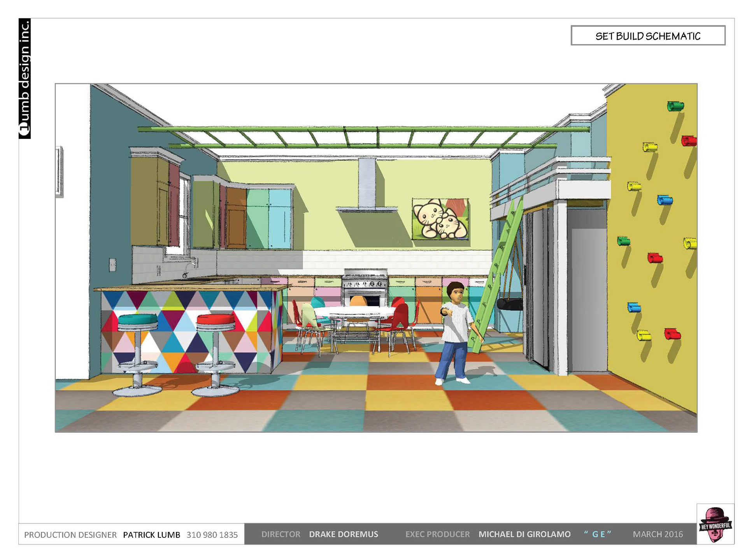The height and width of the screenshot is (560, 747).
Task: Click the Hey Wonderful logo
Action: 715,524
